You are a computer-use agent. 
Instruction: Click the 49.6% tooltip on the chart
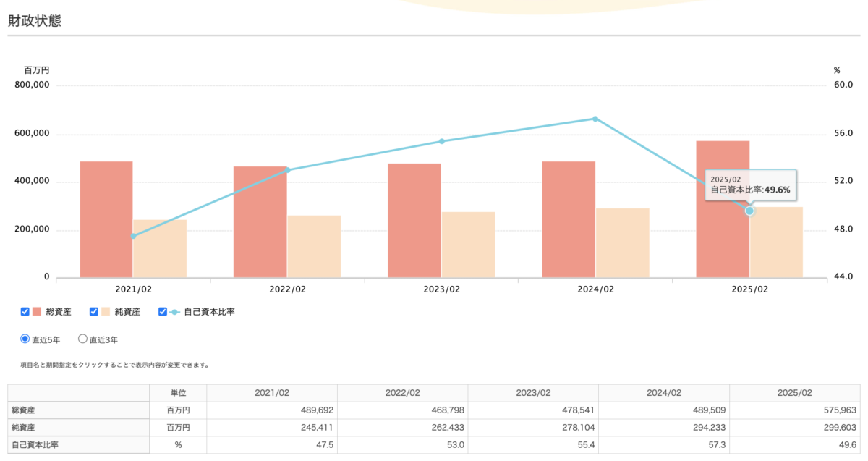(751, 185)
